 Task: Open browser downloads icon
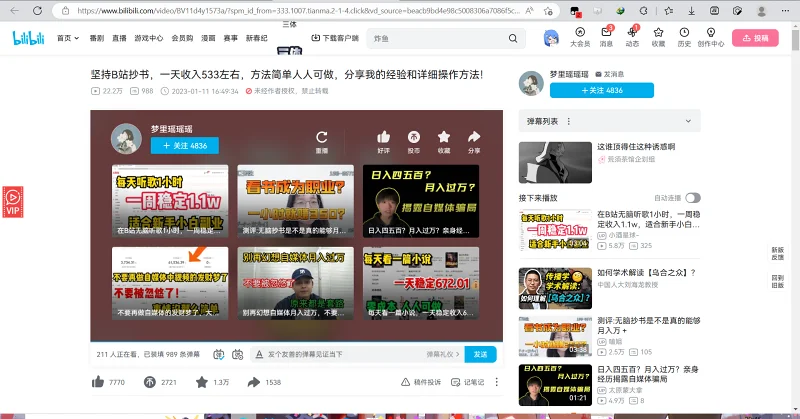[x=691, y=10]
